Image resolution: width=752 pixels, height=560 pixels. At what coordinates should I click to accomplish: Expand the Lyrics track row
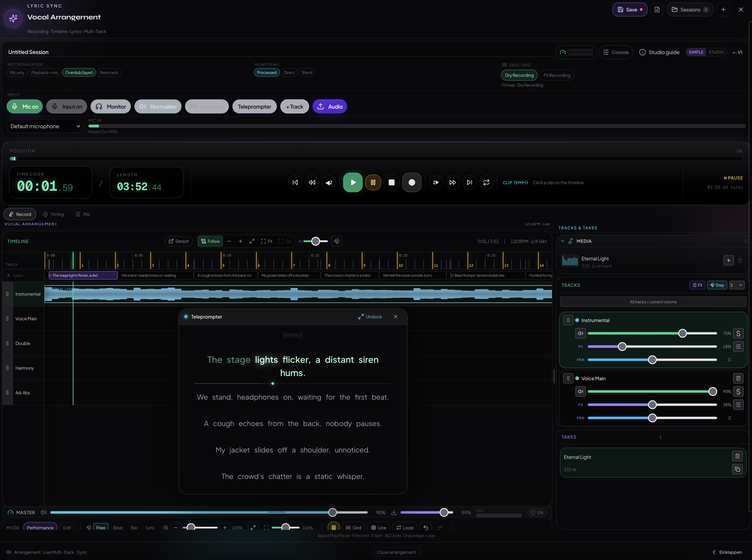8,275
